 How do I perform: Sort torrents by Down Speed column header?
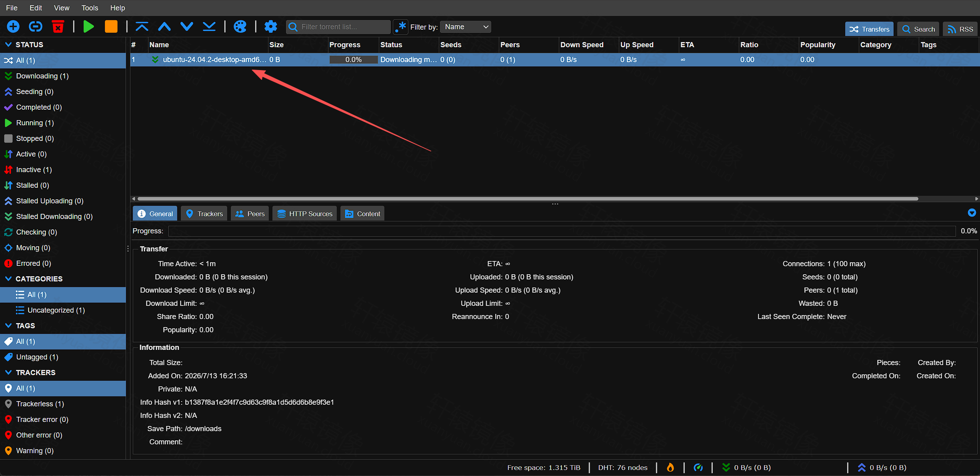(x=589, y=45)
